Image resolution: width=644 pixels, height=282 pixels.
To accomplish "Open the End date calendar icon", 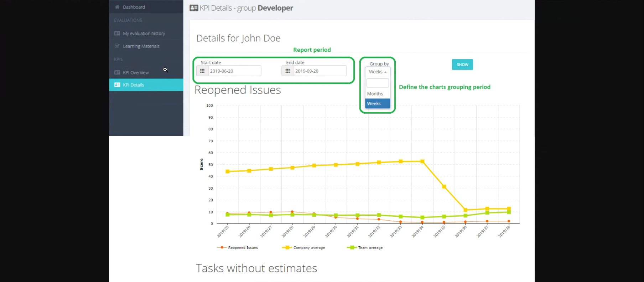I will pos(288,71).
